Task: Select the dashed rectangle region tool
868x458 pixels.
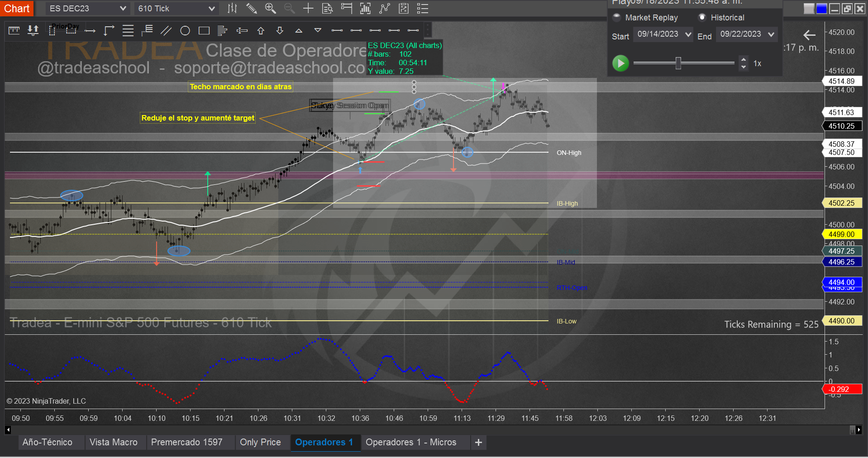Action: click(x=71, y=30)
